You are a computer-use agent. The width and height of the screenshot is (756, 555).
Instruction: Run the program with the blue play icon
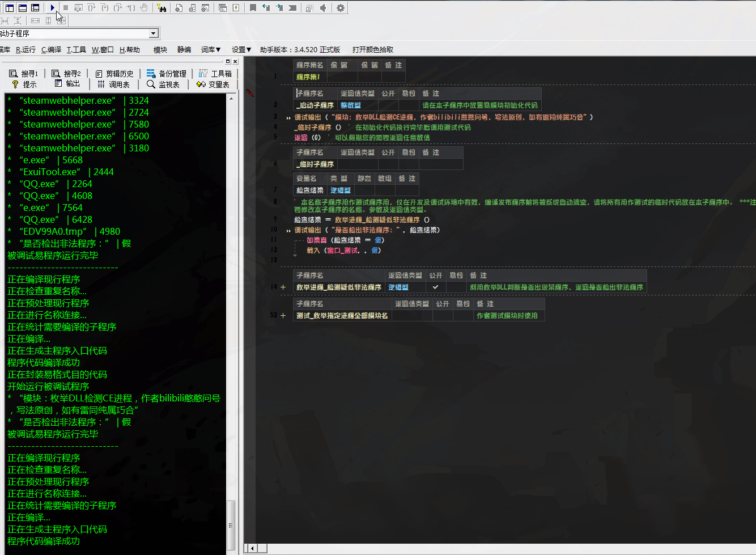coord(53,7)
